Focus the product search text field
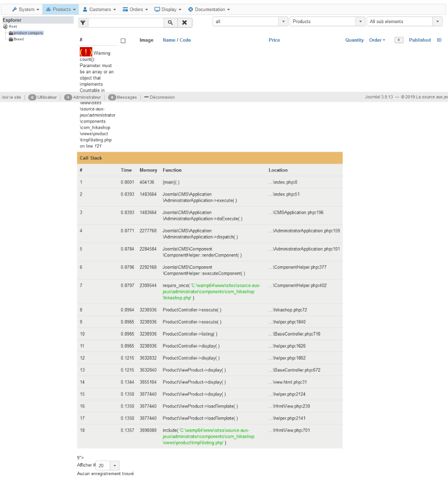Screen dimensions: 448x480 coord(126,23)
